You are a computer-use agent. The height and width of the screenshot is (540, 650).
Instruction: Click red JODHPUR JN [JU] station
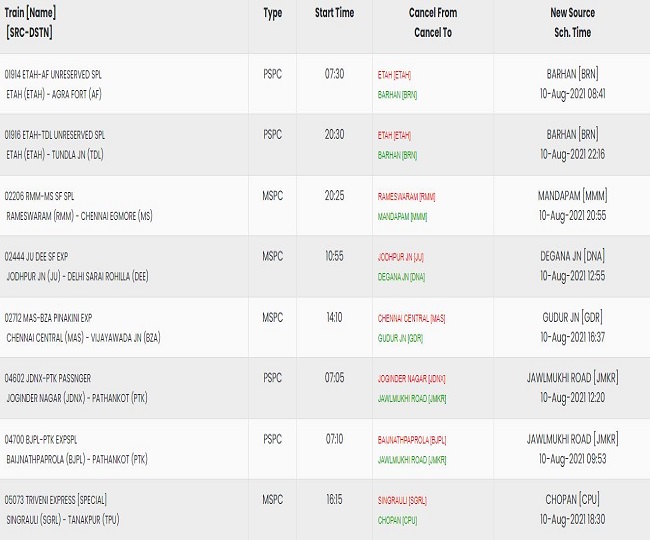pyautogui.click(x=400, y=257)
